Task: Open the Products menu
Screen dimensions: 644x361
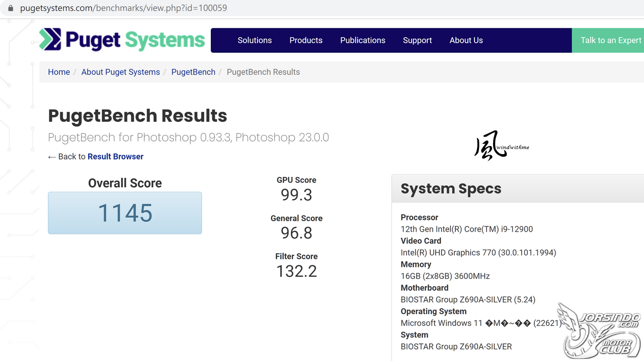Action: pyautogui.click(x=306, y=40)
